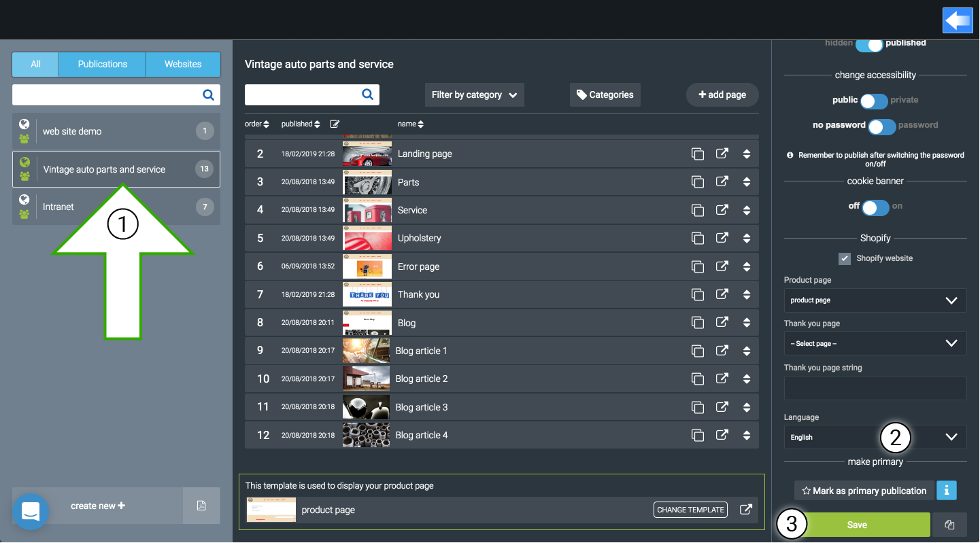This screenshot has width=980, height=543.
Task: Open the Thank you page dropdown
Action: (875, 343)
